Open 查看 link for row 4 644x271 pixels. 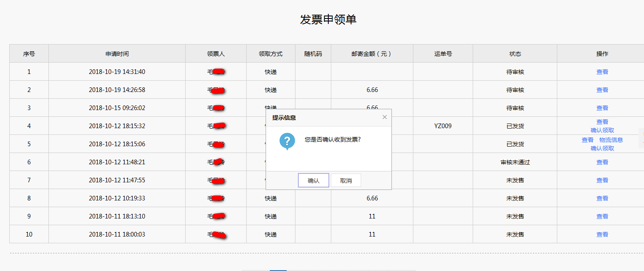pyautogui.click(x=602, y=122)
